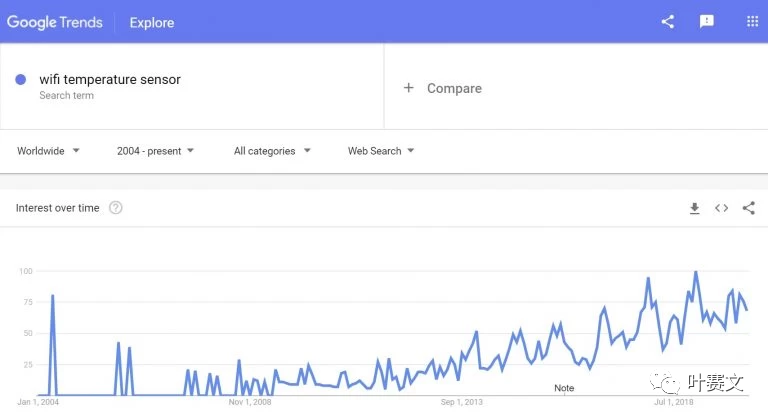
Task: Share the interest over time chart
Action: (748, 208)
